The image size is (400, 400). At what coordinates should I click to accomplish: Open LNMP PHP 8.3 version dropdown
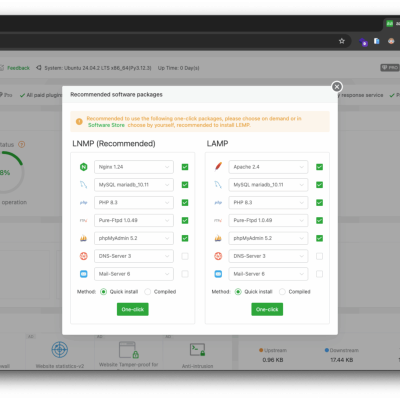(x=134, y=203)
